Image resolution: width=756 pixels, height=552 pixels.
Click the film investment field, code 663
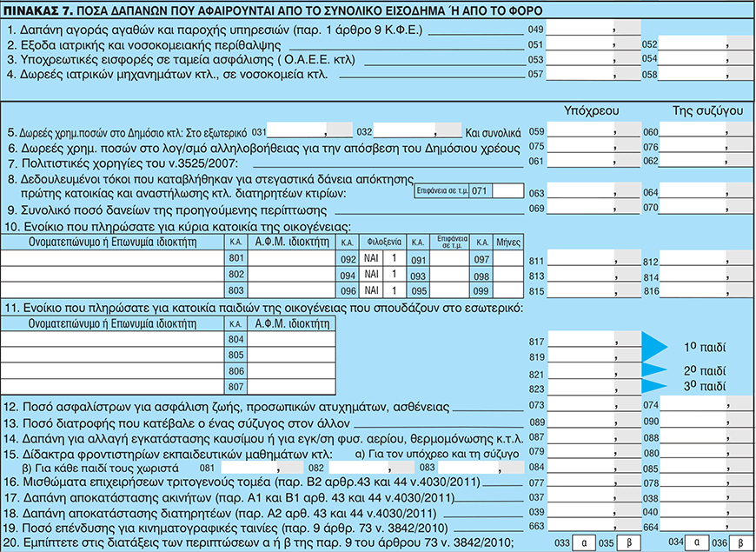[x=594, y=525]
